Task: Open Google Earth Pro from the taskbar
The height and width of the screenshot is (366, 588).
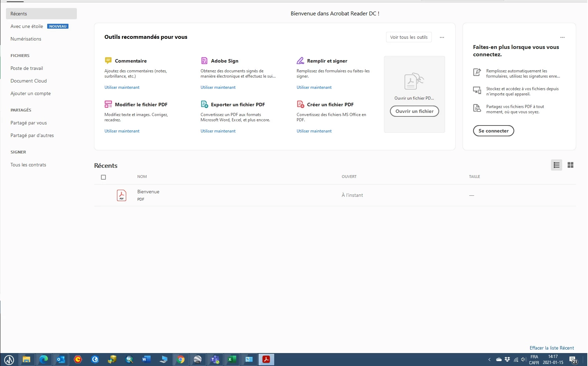Action: click(198, 359)
